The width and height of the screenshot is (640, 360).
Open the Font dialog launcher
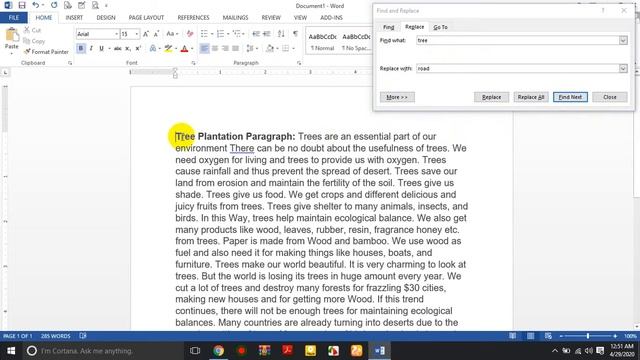pyautogui.click(x=193, y=63)
